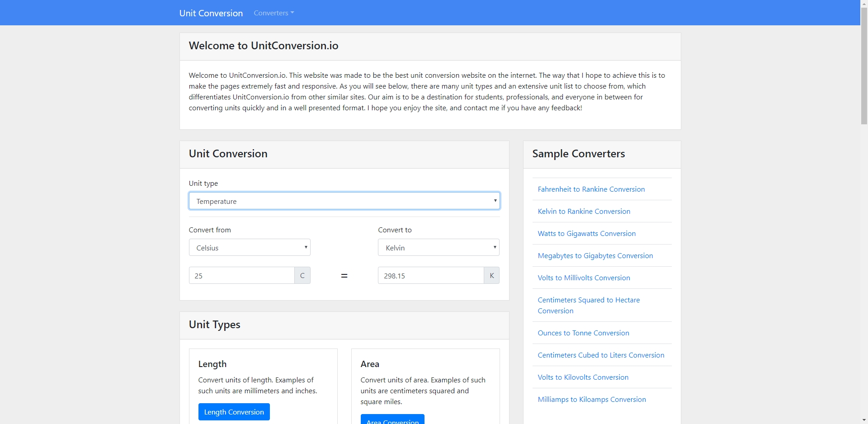Click the Area card title
This screenshot has height=424, width=868.
pyautogui.click(x=369, y=364)
